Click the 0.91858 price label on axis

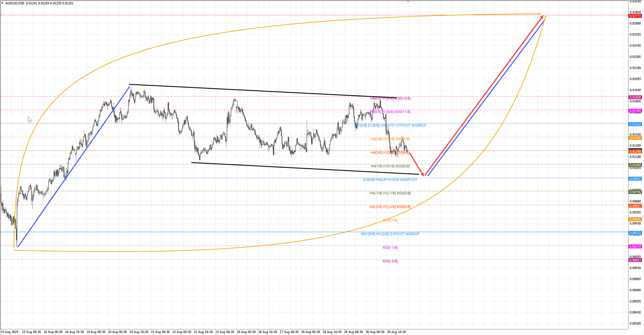(x=635, y=97)
